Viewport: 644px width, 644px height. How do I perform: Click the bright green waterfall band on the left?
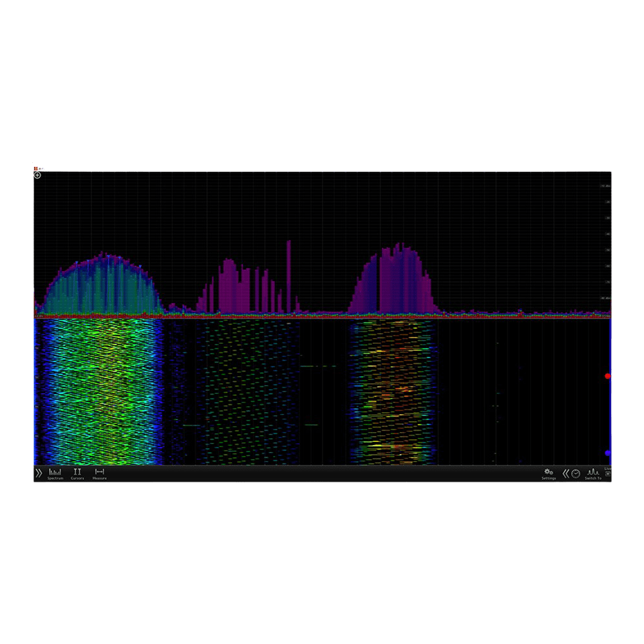pos(100,393)
